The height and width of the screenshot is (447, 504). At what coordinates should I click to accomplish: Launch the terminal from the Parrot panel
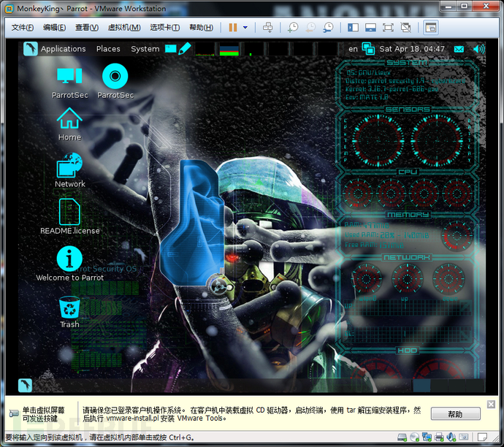click(170, 48)
